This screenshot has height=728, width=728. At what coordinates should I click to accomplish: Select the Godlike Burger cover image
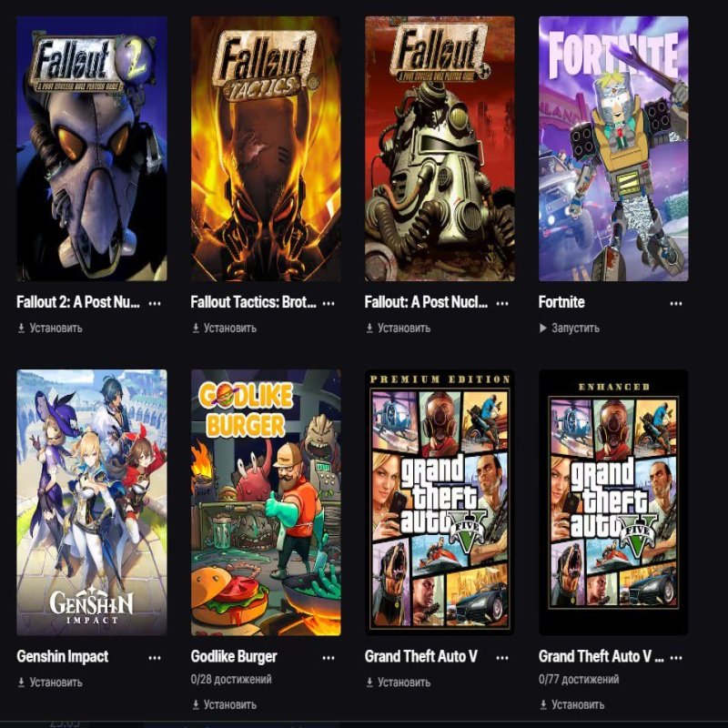tap(266, 502)
